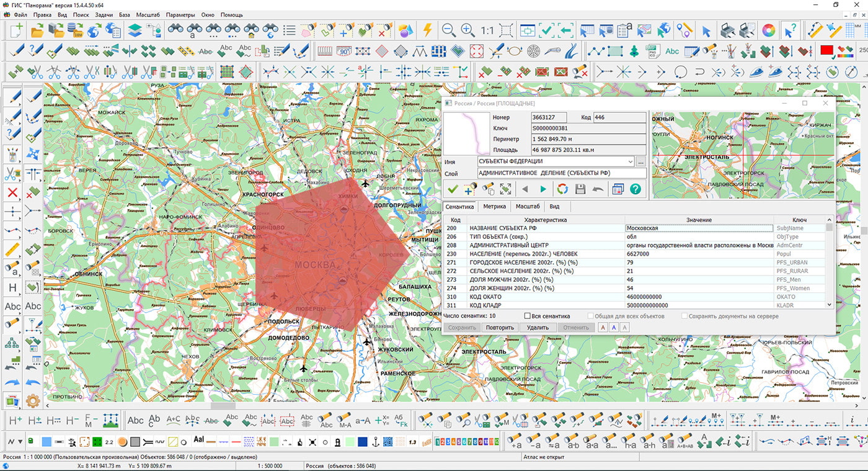Click the 'Повторить' button
This screenshot has width=868, height=471.
500,328
